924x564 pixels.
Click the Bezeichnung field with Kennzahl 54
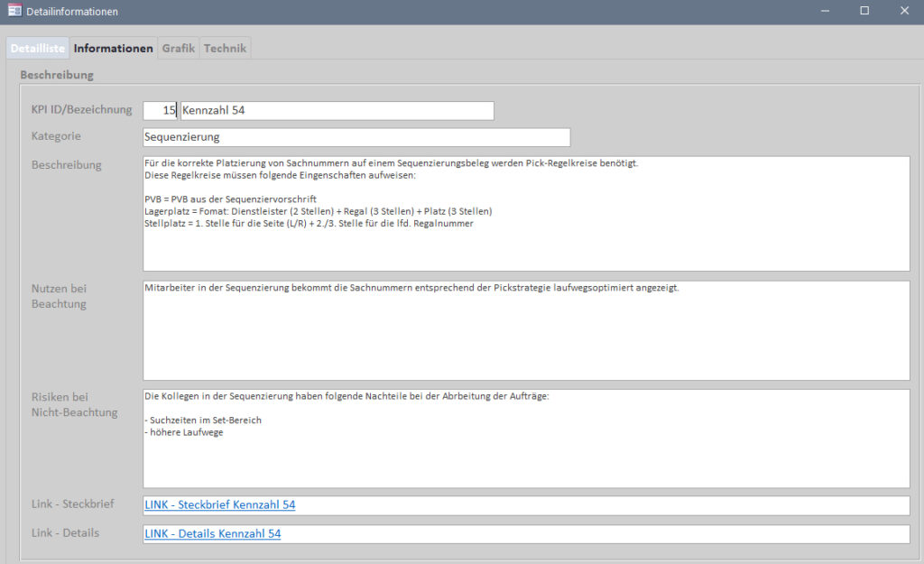337,110
